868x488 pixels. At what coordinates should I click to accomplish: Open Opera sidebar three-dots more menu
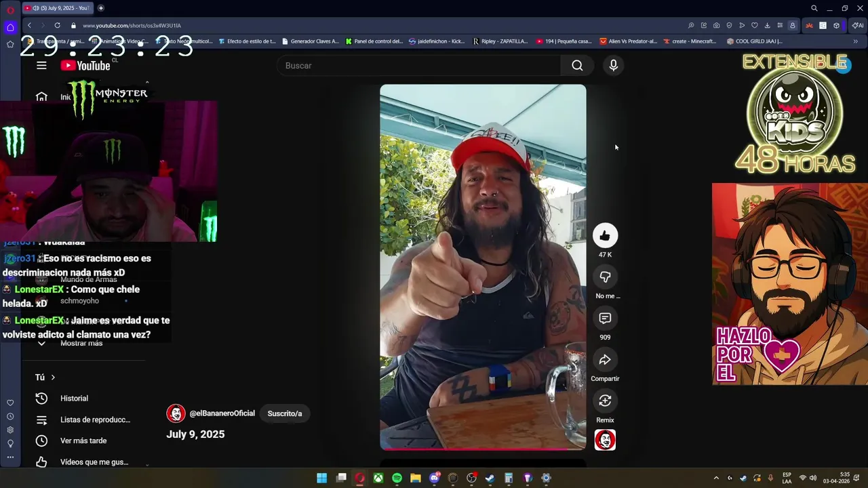coord(10,457)
